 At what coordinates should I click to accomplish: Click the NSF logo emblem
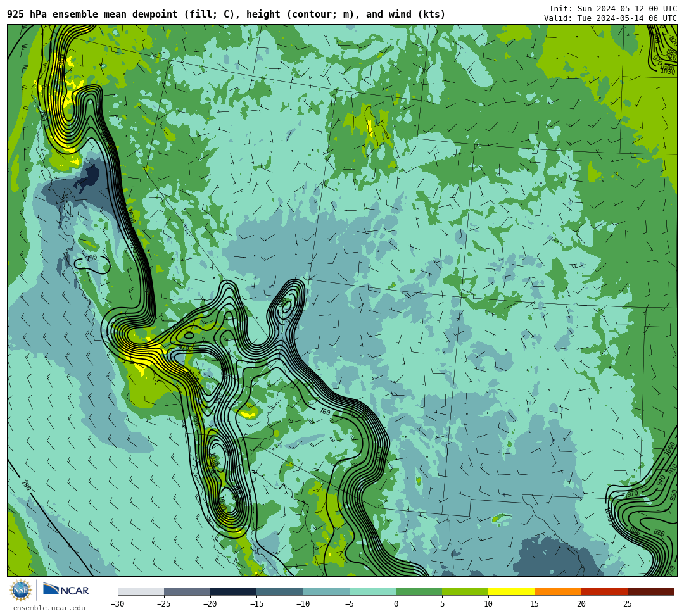tap(21, 591)
